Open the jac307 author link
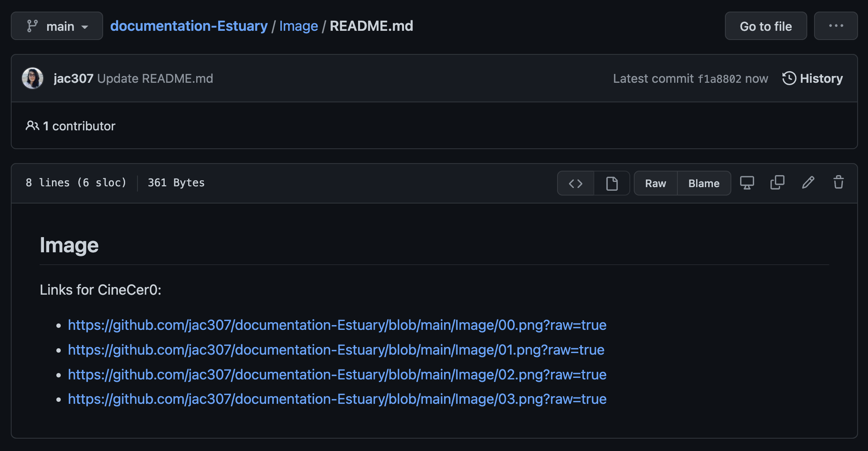This screenshot has width=868, height=451. [74, 78]
